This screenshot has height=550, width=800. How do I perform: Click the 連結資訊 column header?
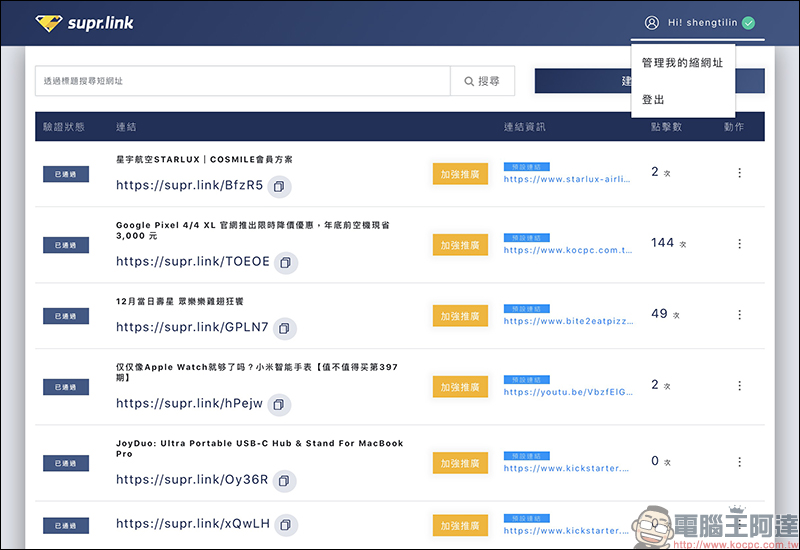[x=524, y=127]
